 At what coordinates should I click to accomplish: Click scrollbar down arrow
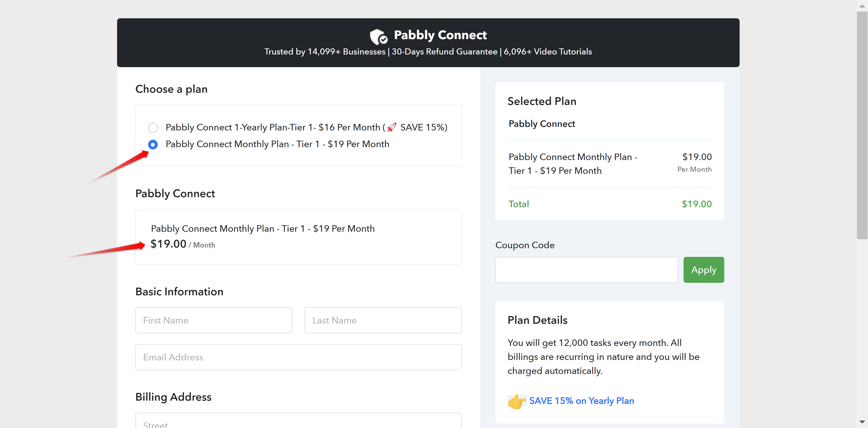862,422
